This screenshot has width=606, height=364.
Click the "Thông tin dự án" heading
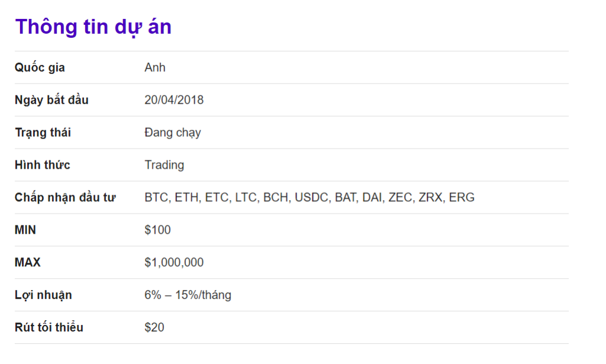93,27
